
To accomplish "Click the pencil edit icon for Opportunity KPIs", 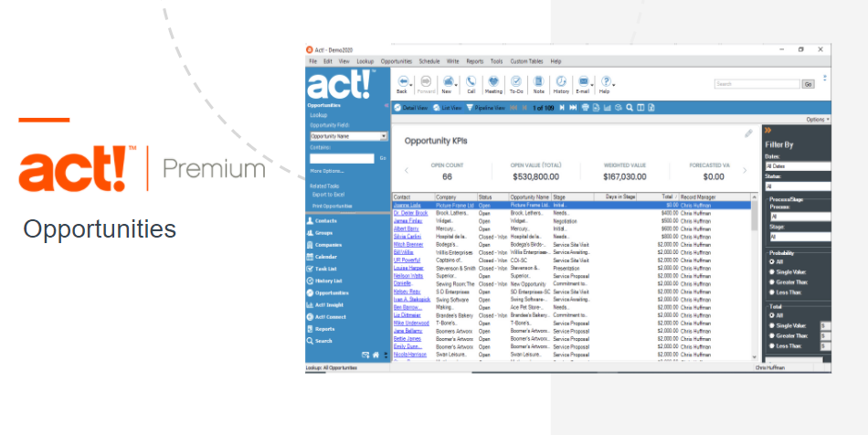I will point(748,133).
